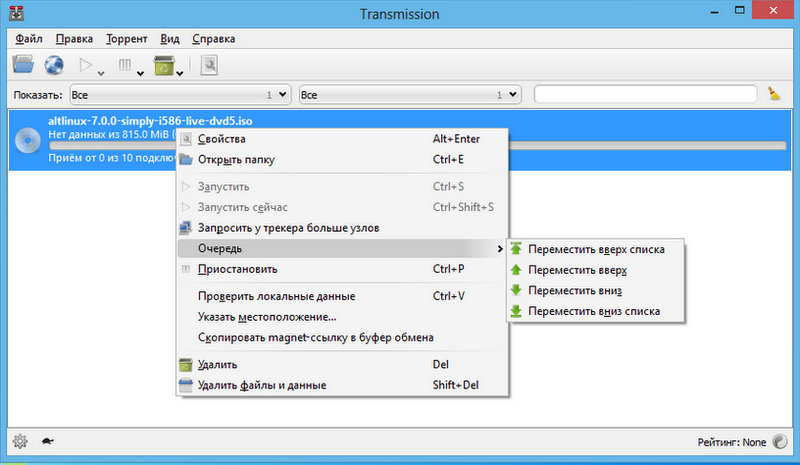Open torrent properties toolbar icon
The height and width of the screenshot is (465, 800).
click(x=209, y=65)
